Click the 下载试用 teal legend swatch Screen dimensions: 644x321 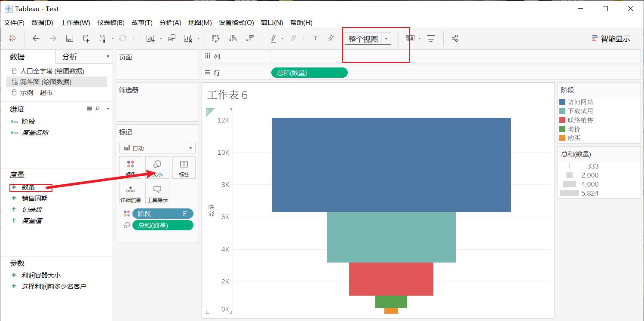(562, 111)
